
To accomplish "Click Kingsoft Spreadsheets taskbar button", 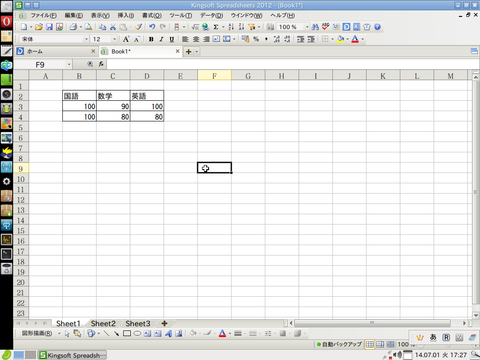I will pyautogui.click(x=72, y=355).
